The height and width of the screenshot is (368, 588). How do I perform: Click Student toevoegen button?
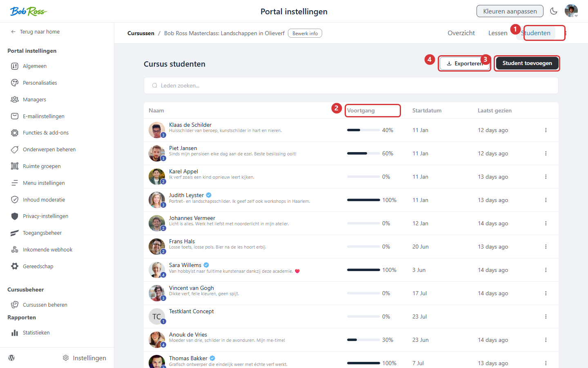pos(527,63)
